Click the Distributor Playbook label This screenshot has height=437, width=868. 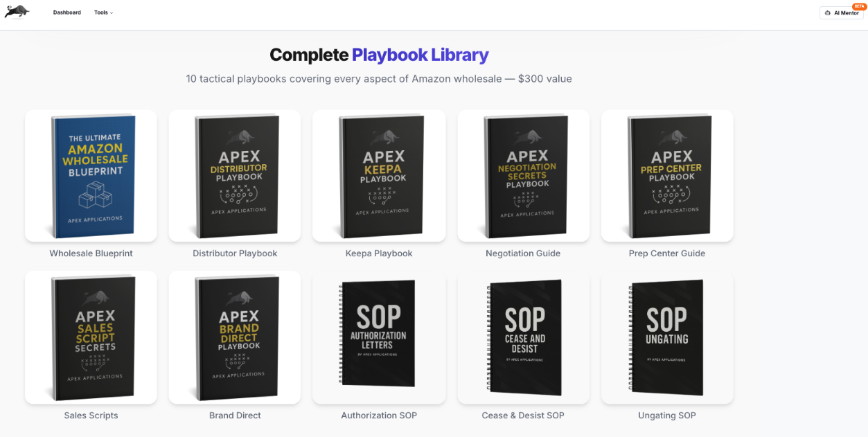pyautogui.click(x=235, y=253)
